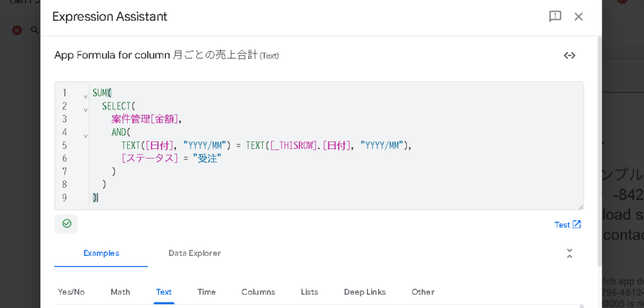Screen dimensions: 644x308
Task: Click line 6 ステータス in formula editor
Action: pos(150,158)
